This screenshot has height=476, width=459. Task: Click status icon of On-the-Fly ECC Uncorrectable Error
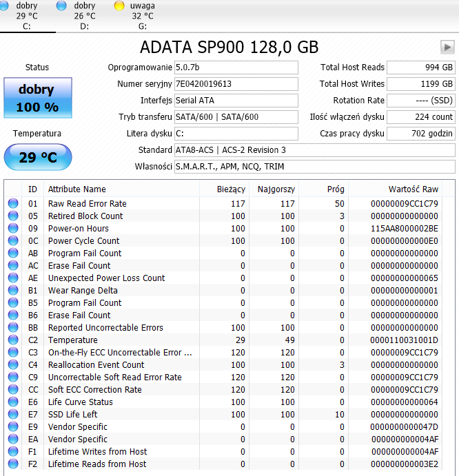[13, 352]
